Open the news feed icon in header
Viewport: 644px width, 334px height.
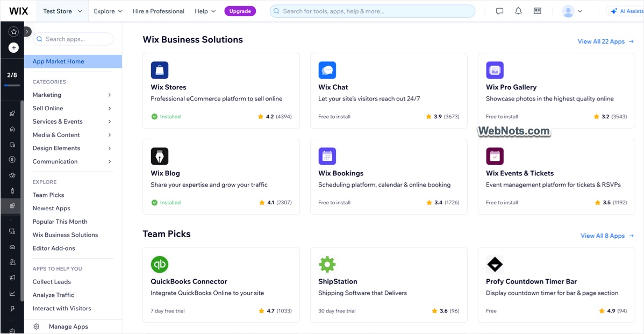(537, 11)
